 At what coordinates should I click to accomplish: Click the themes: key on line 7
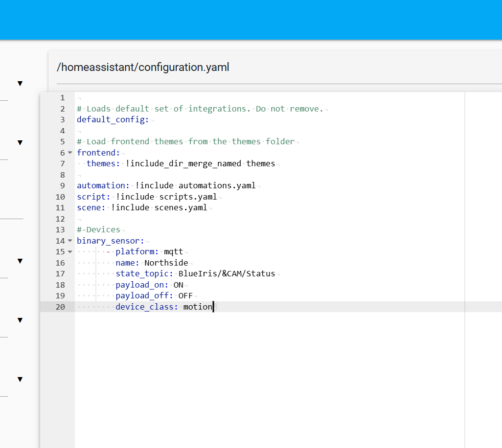(103, 163)
